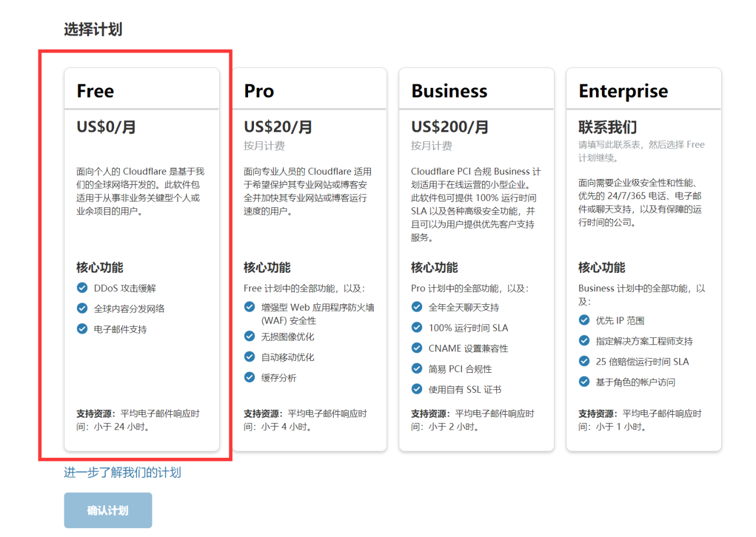The image size is (756, 537).
Task: Click the checkmark icon beside CNAME 设置兼容性
Action: (417, 348)
